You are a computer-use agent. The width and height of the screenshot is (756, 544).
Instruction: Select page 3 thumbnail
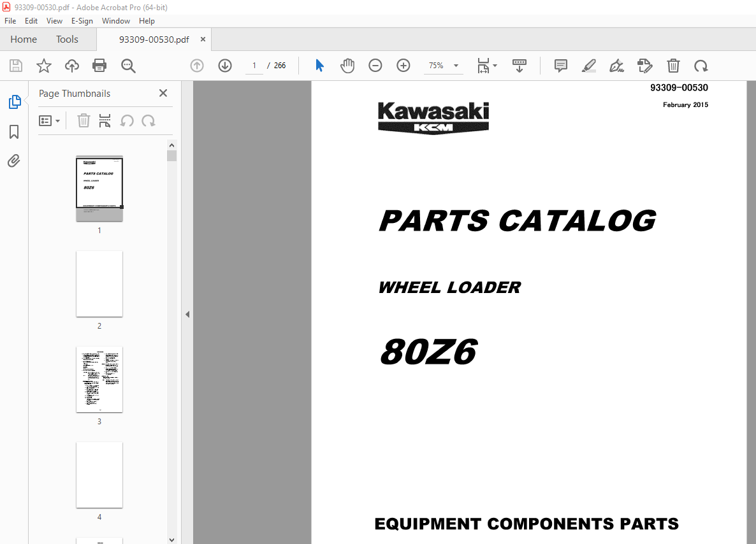pos(99,379)
